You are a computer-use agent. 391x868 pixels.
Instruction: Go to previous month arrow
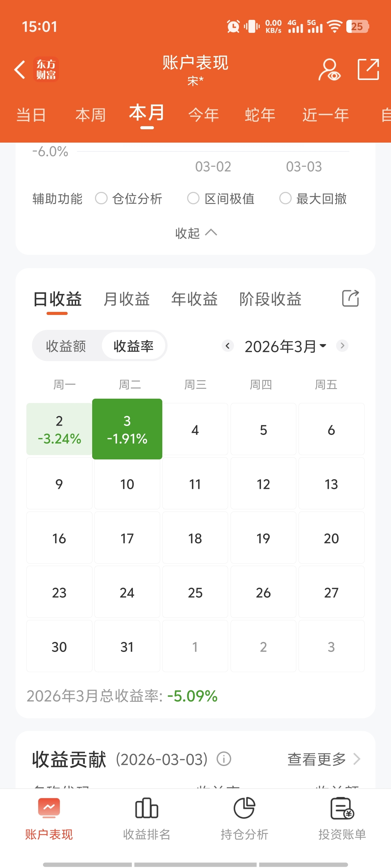coord(228,346)
